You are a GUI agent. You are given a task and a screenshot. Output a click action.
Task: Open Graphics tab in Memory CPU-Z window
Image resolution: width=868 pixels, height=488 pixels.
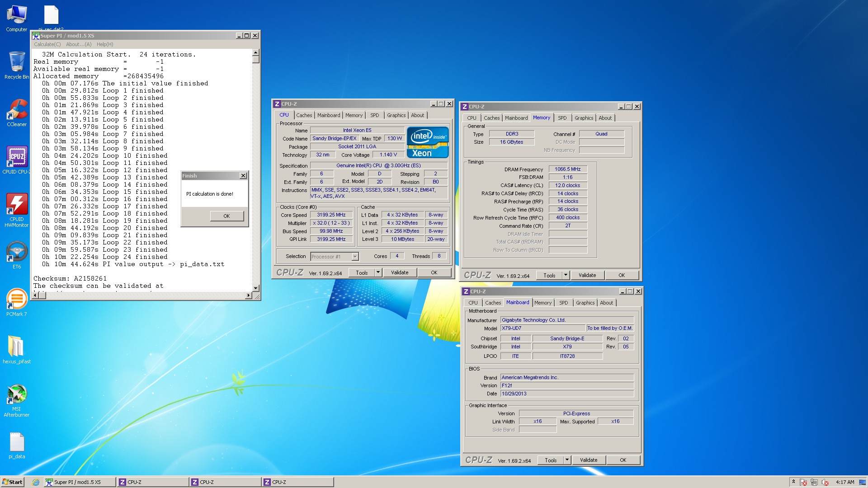[584, 118]
